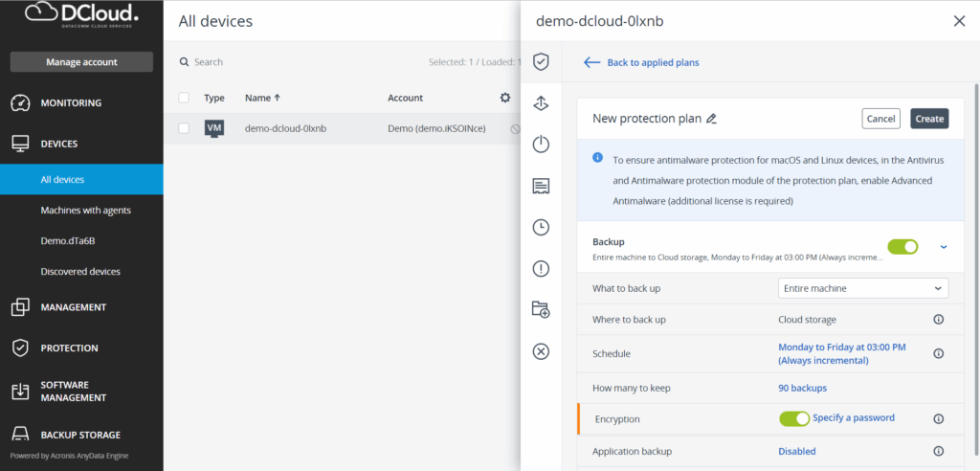
Task: Open column settings gear icon
Action: [505, 98]
